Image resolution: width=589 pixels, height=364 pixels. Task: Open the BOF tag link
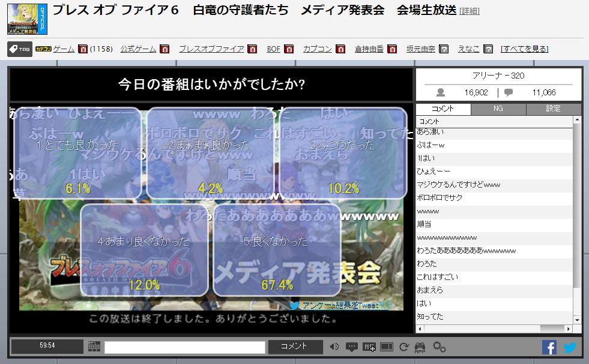[x=273, y=49]
